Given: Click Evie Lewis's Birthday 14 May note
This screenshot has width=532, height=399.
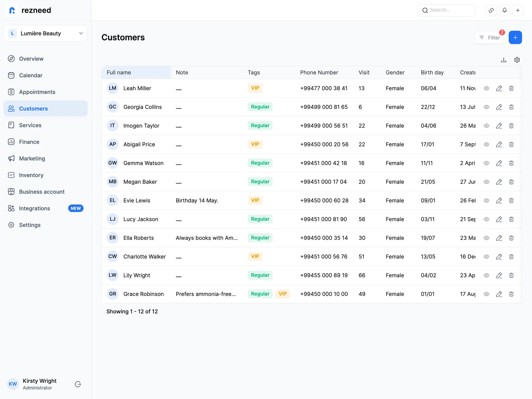Looking at the screenshot, I should (197, 200).
